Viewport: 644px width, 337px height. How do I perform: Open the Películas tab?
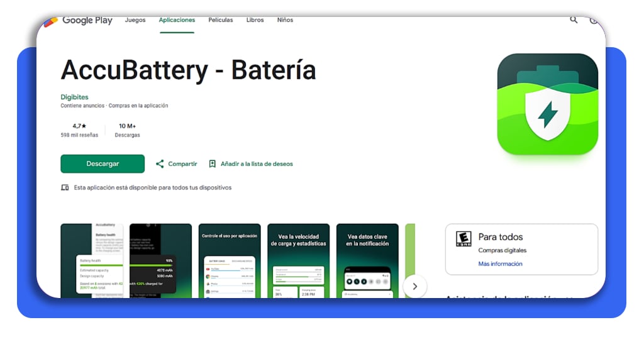221,20
